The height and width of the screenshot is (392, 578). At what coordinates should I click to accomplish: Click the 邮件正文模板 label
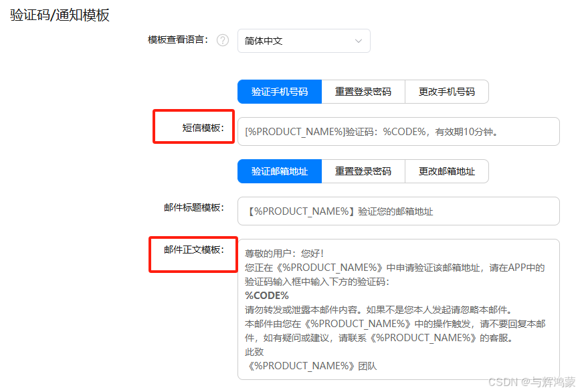point(194,250)
